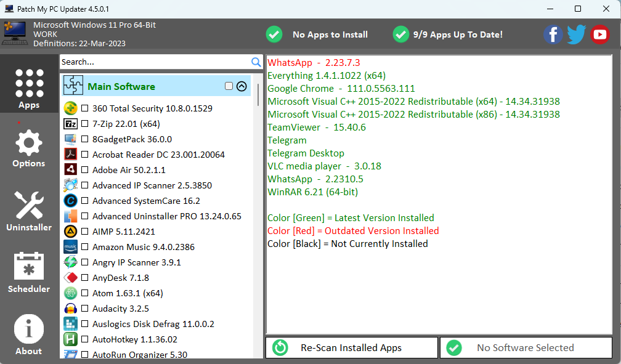Click the WhatsApp 2.2310.5 entry
This screenshot has height=364, width=621.
click(315, 179)
